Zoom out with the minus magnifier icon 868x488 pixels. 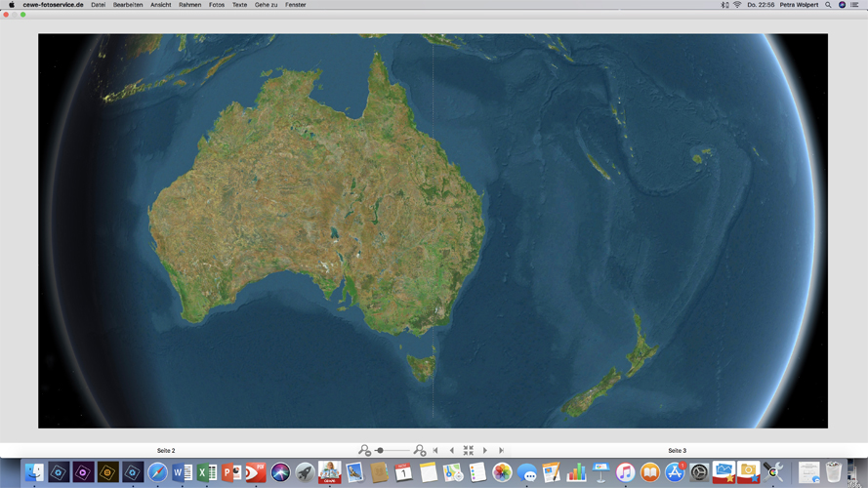364,450
